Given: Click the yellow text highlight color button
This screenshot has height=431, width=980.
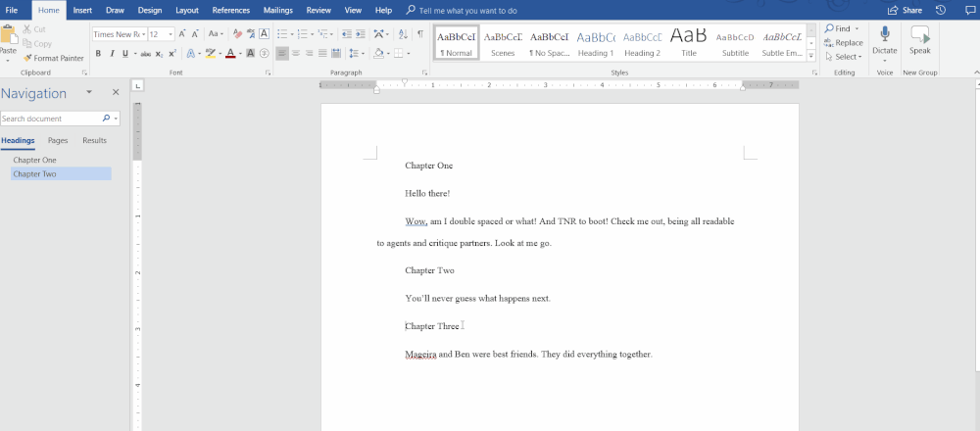Looking at the screenshot, I should [x=211, y=54].
